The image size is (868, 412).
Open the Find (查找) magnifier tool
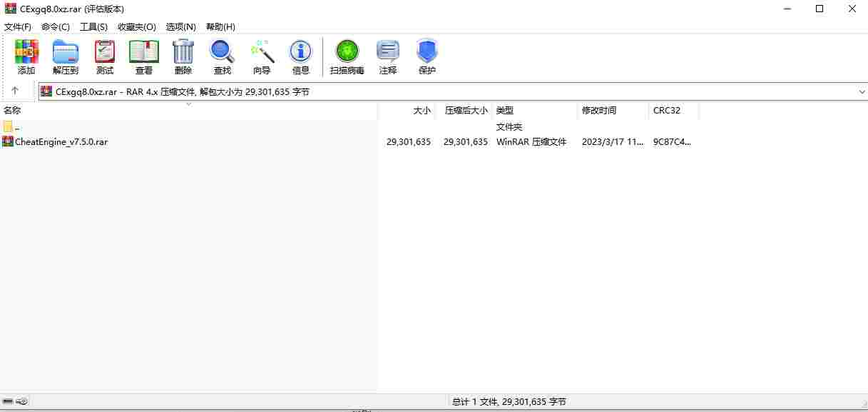click(223, 56)
